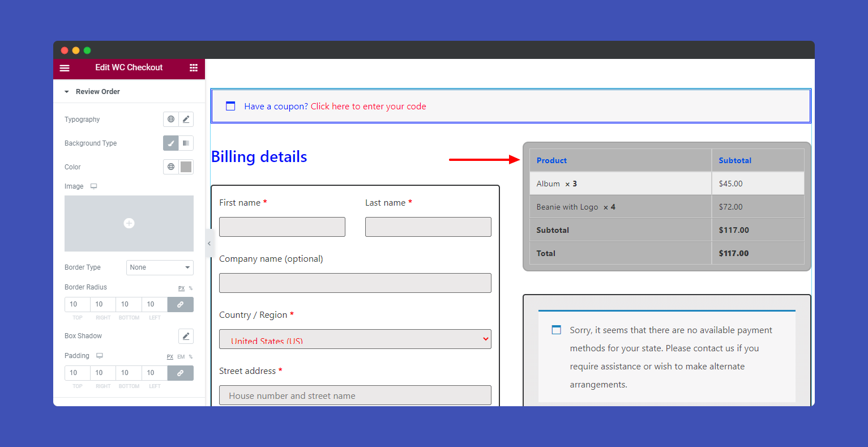Click Border Radius left value field
Viewport: 868px width, 447px height.
tap(155, 305)
